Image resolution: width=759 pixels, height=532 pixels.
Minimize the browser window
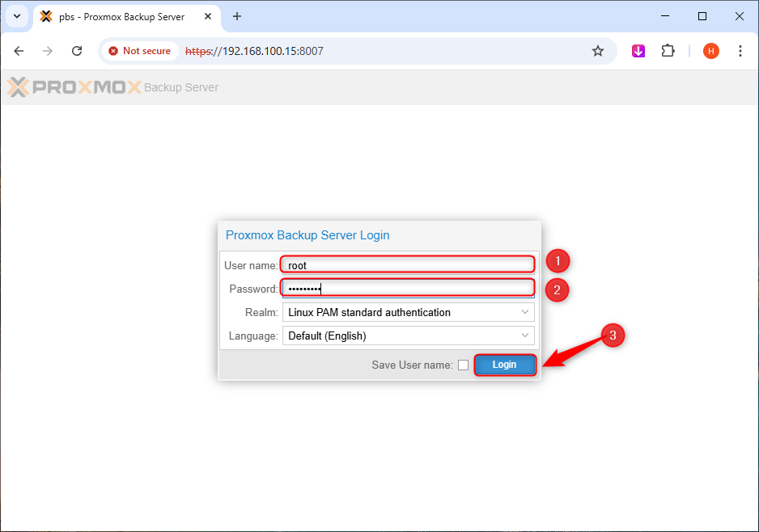coord(665,16)
